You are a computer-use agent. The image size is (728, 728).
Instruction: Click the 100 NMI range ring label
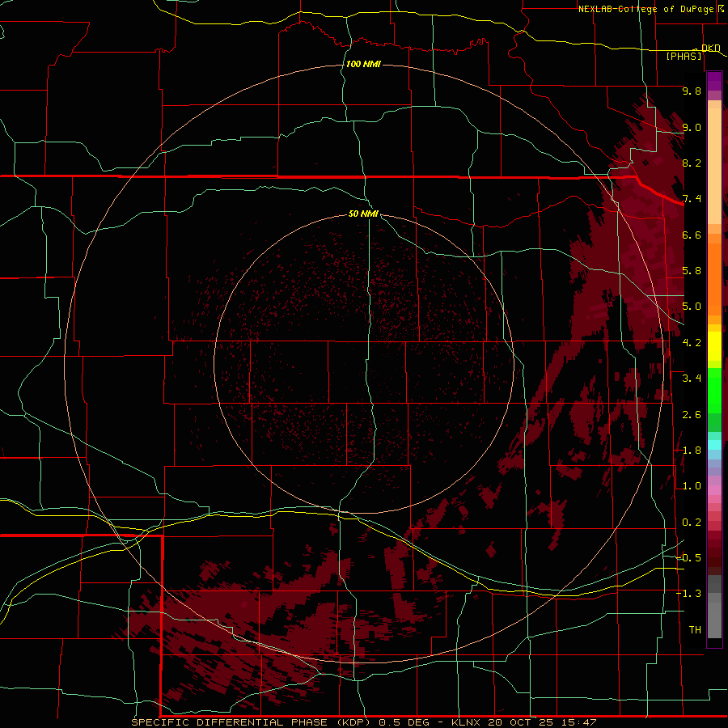click(363, 64)
